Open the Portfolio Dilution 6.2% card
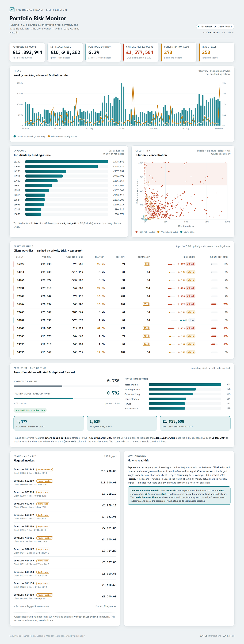This screenshot has height=644, width=244. coord(103,52)
